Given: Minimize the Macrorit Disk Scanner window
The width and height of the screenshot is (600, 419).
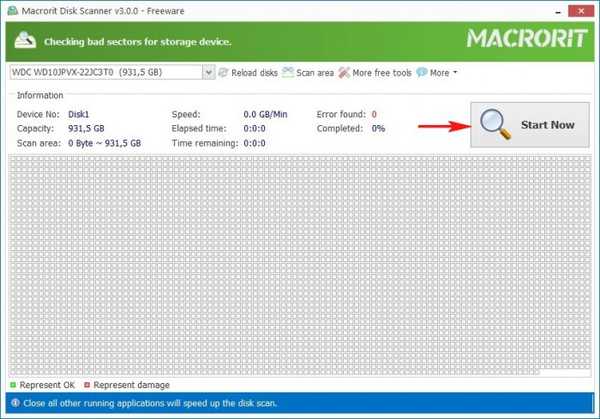Looking at the screenshot, I should coord(558,11).
